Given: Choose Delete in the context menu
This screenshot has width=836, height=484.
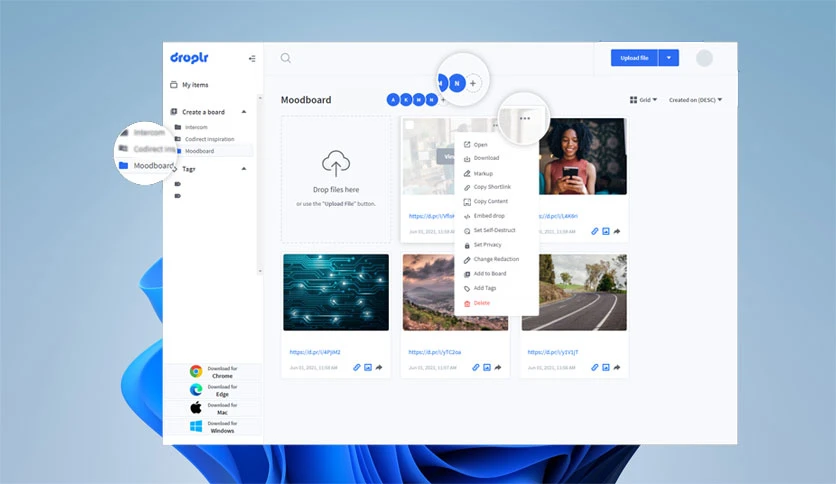Looking at the screenshot, I should 481,303.
